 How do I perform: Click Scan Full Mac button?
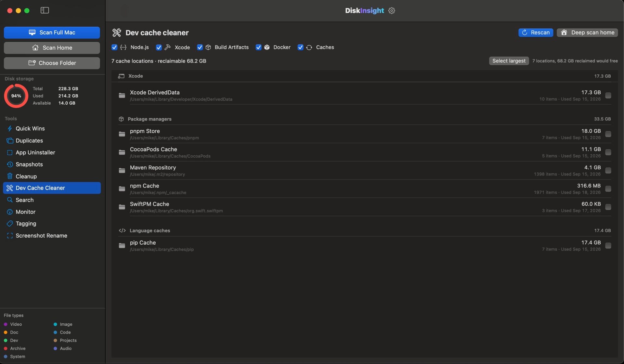(52, 32)
